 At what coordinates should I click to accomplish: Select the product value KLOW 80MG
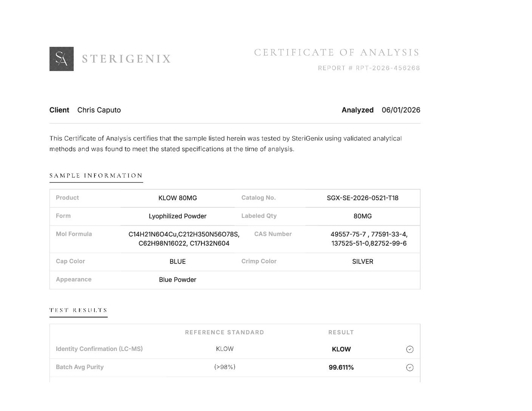[178, 198]
